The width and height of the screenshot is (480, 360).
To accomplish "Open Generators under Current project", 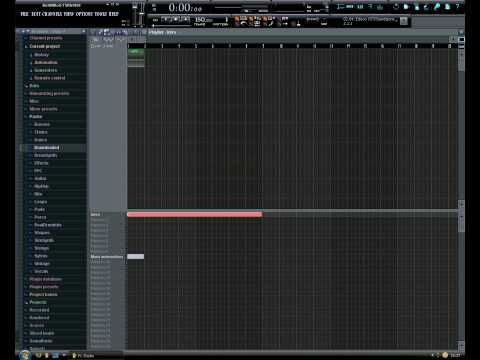I will click(x=46, y=70).
